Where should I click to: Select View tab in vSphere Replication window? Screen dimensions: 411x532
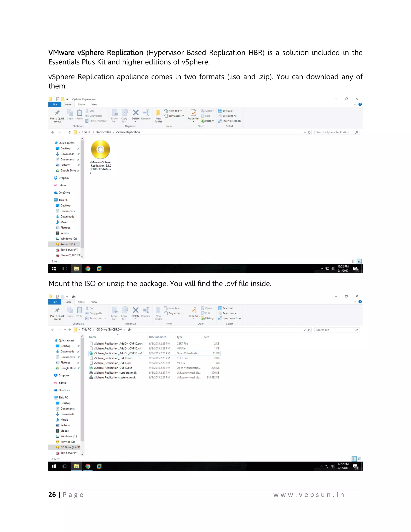point(94,105)
